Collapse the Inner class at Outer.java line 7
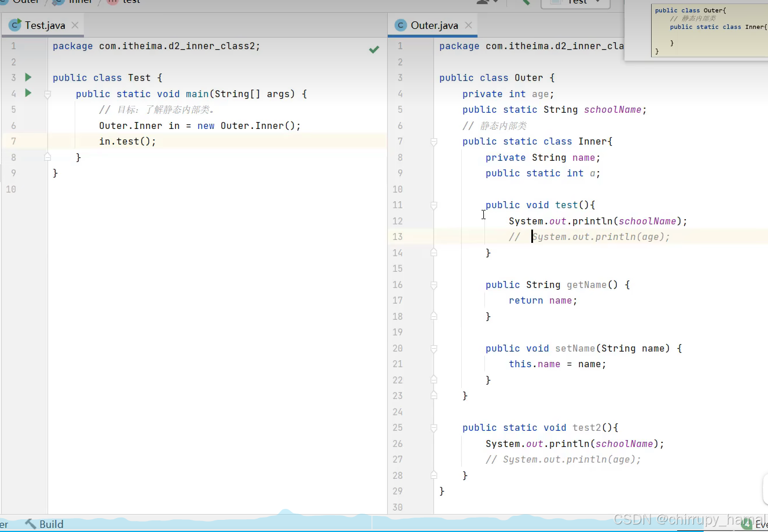 (433, 142)
